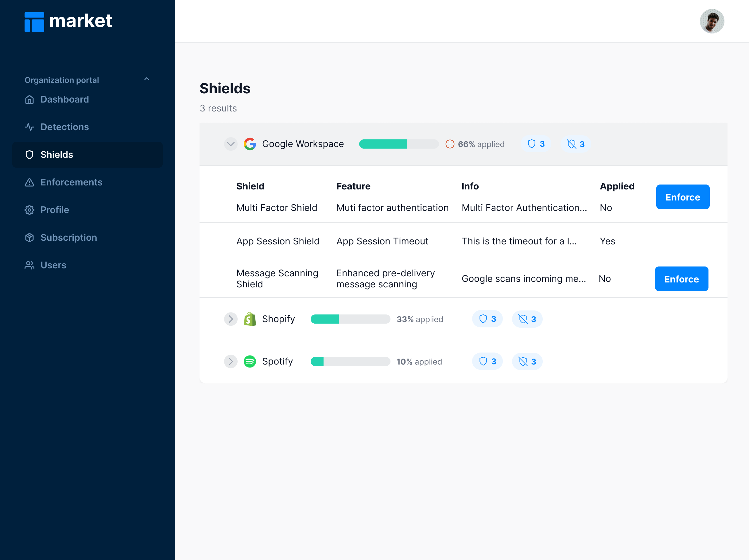Click the Shopify 33% progress bar
This screenshot has height=560, width=749.
(x=350, y=319)
